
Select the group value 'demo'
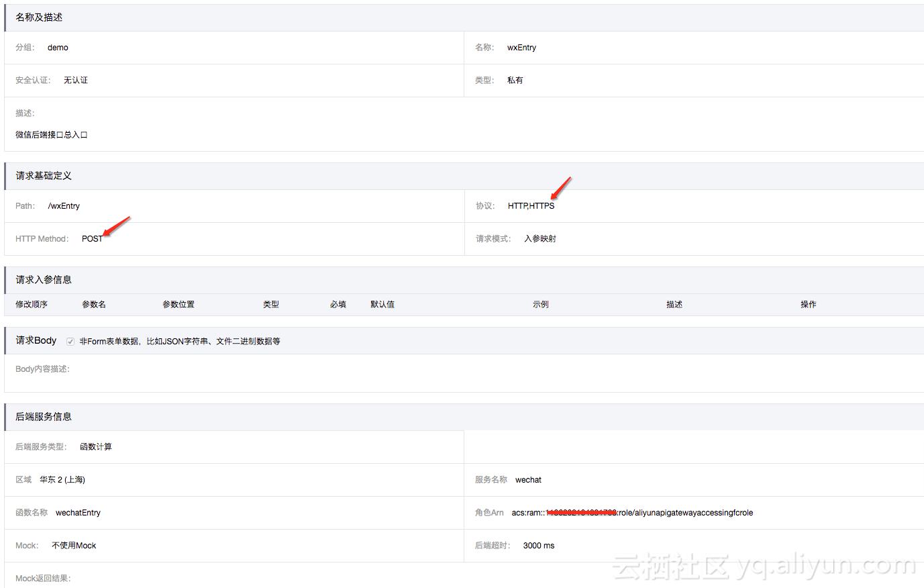(58, 48)
